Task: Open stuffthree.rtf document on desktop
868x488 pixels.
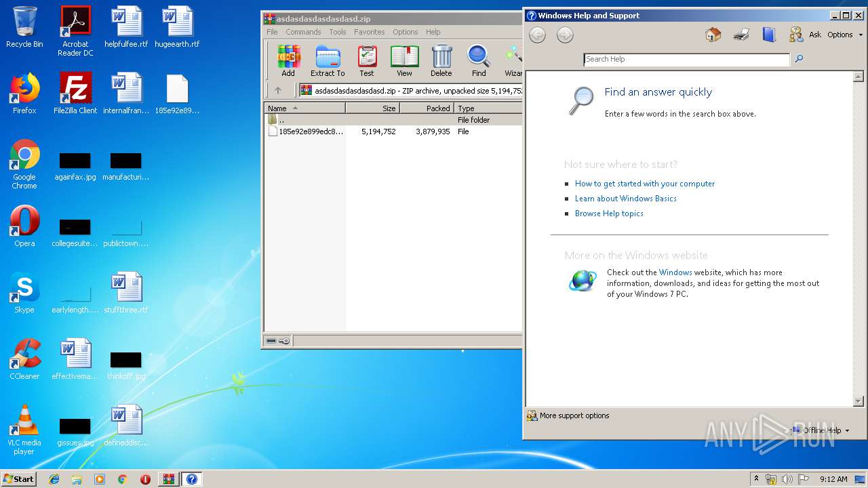Action: [126, 293]
